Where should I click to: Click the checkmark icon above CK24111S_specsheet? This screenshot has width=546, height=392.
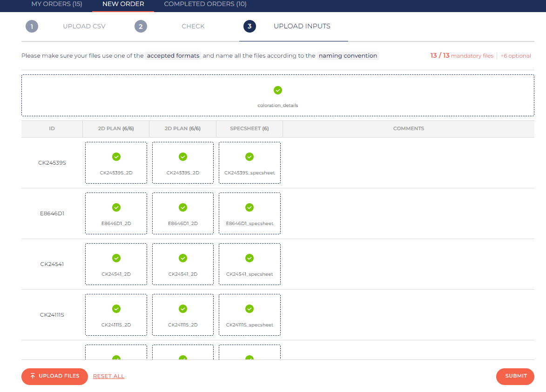coord(249,309)
